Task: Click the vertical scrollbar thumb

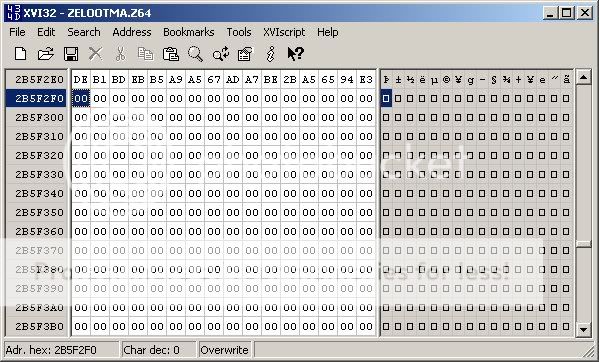Action: point(583,244)
